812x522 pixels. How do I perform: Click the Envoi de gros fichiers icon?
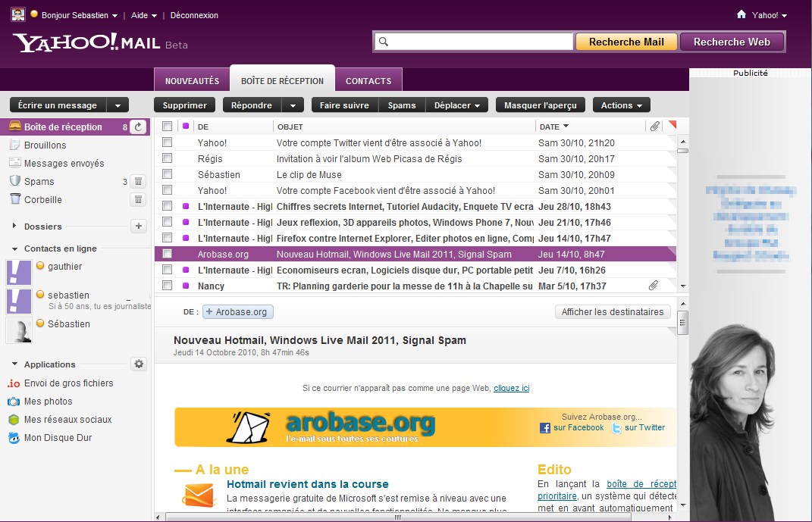pos(14,383)
